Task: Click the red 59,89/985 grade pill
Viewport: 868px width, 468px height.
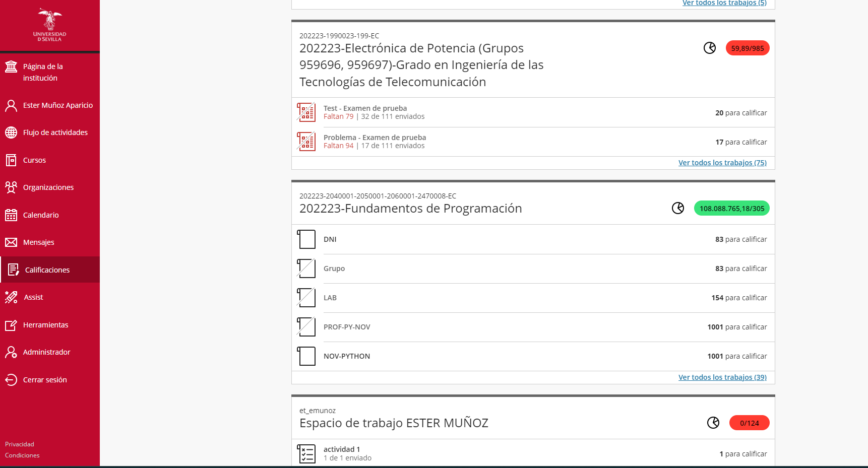Action: click(x=748, y=48)
